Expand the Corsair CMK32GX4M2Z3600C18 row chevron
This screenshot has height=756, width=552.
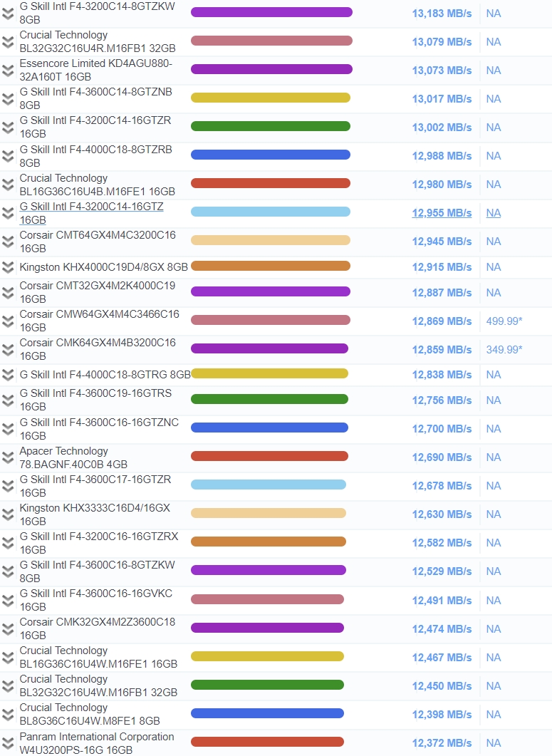click(8, 628)
